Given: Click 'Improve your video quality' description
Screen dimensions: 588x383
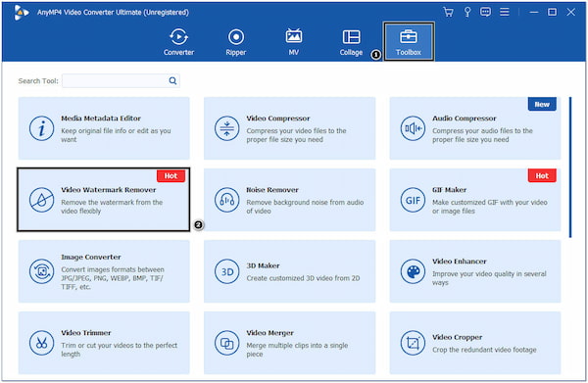Looking at the screenshot, I should click(489, 278).
